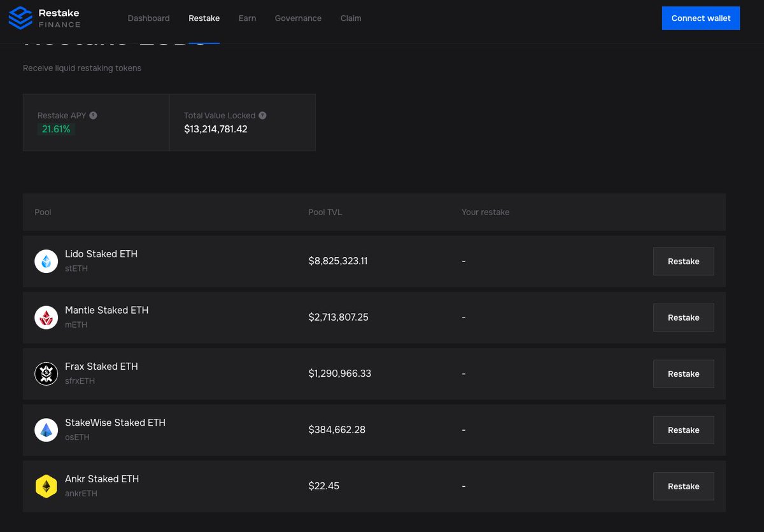The width and height of the screenshot is (764, 532).
Task: Go to the Earn tab
Action: click(247, 18)
